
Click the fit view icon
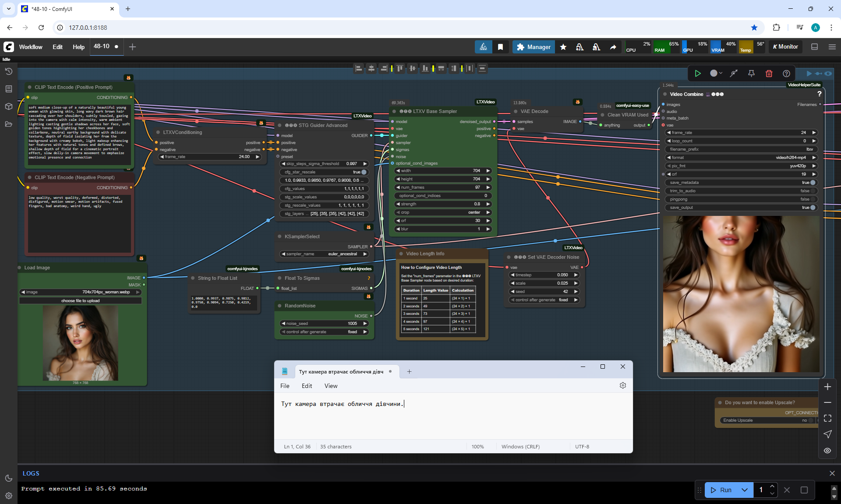(827, 418)
